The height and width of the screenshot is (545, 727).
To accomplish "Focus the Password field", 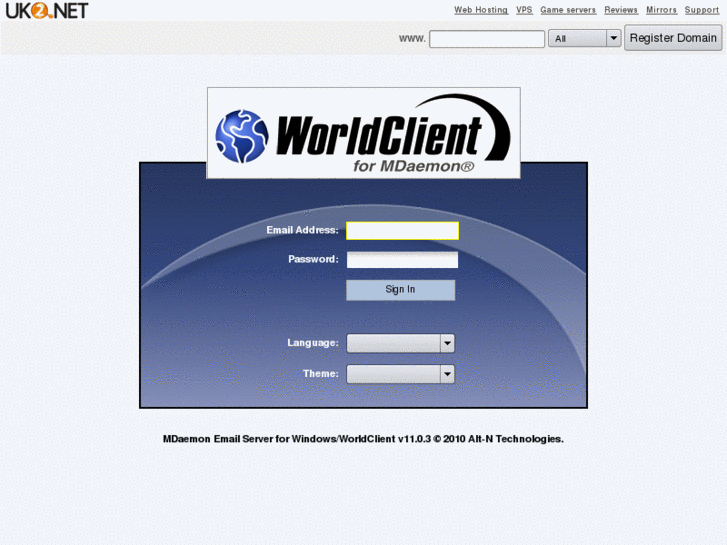I will tap(402, 260).
